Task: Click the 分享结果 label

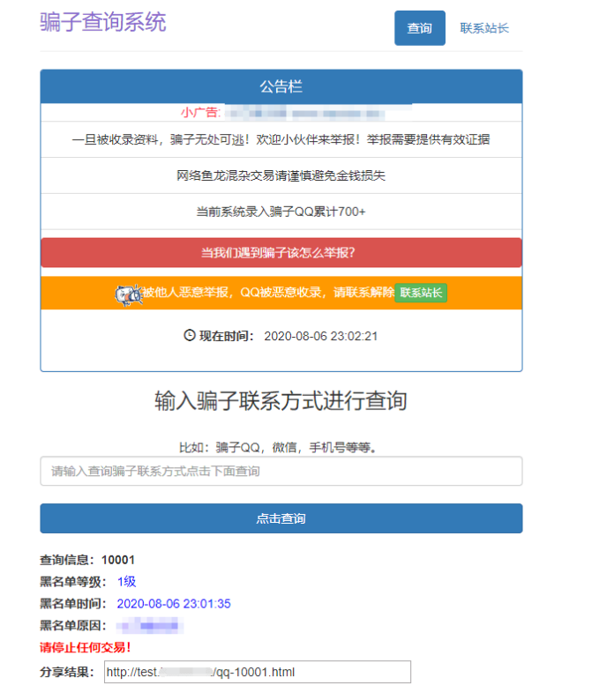Action: point(67,672)
